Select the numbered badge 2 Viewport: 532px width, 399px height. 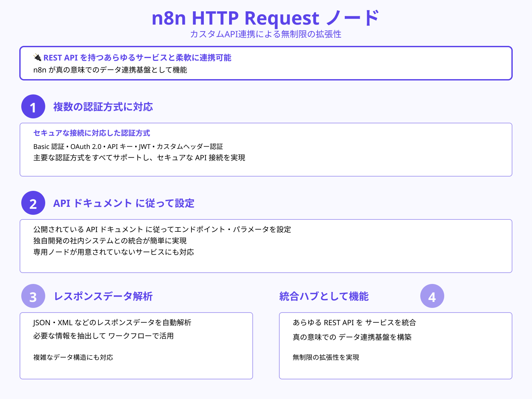pyautogui.click(x=33, y=204)
